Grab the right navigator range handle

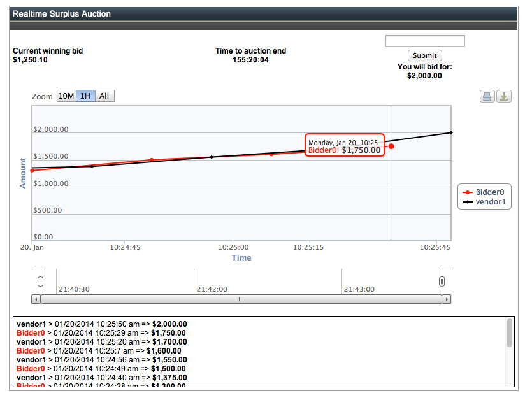click(x=442, y=281)
